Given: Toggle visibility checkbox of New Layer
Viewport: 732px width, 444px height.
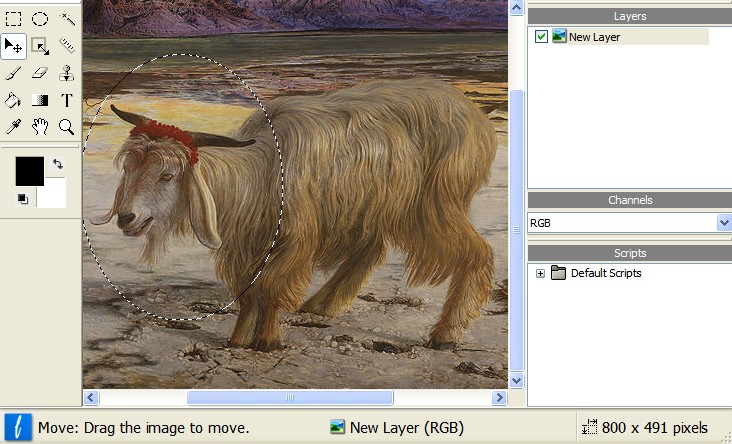Looking at the screenshot, I should (x=541, y=36).
